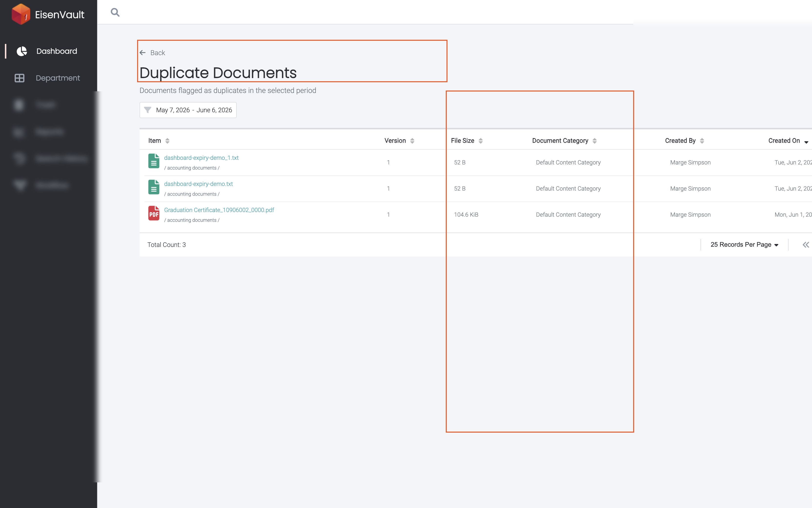The height and width of the screenshot is (508, 812).
Task: Click the Created By column header
Action: pyautogui.click(x=680, y=141)
